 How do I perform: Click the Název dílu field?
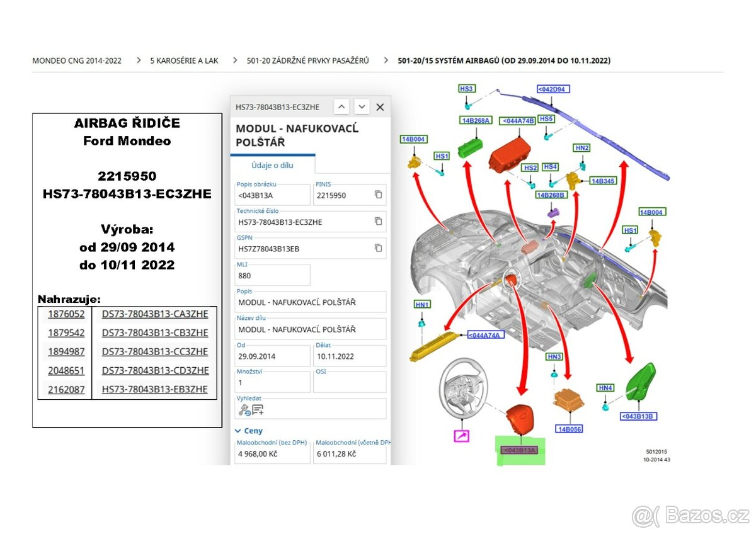click(310, 329)
